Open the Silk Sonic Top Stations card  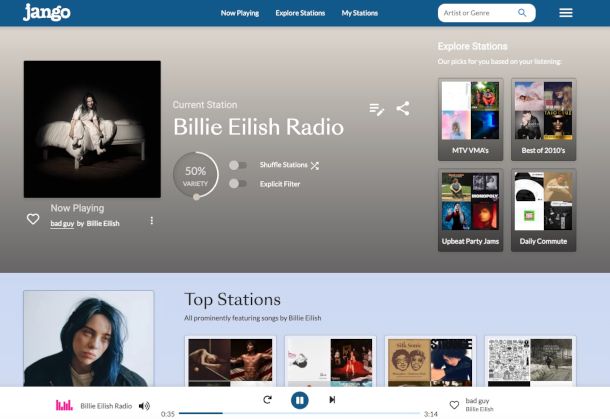[430, 361]
